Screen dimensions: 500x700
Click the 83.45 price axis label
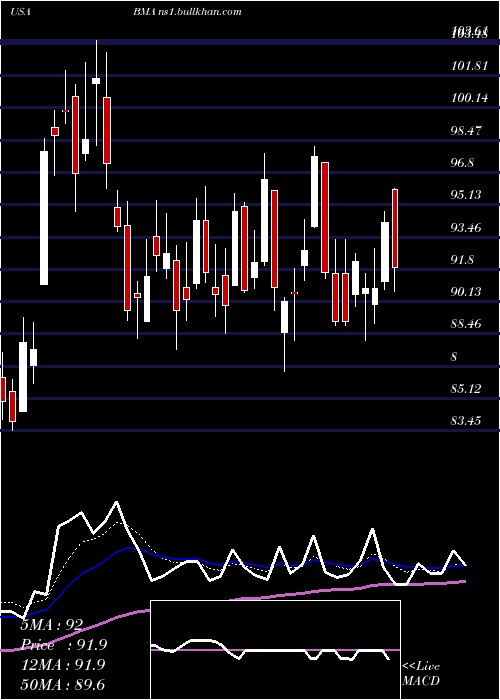tap(467, 421)
